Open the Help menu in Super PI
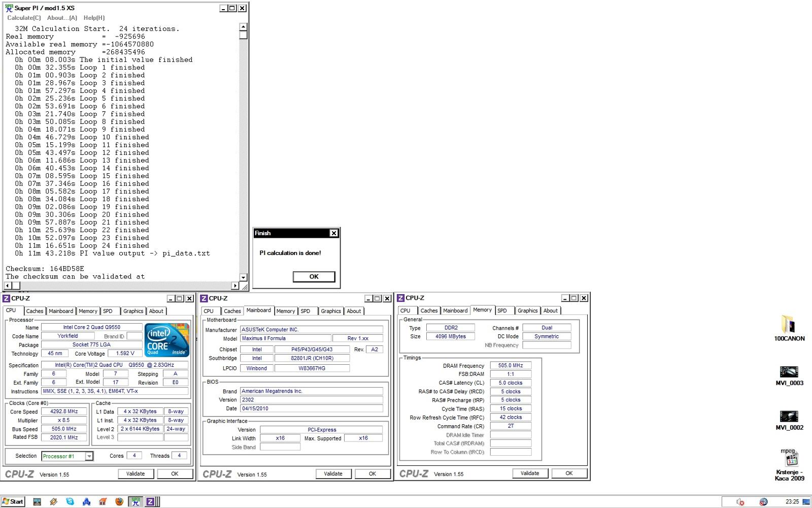 94,18
